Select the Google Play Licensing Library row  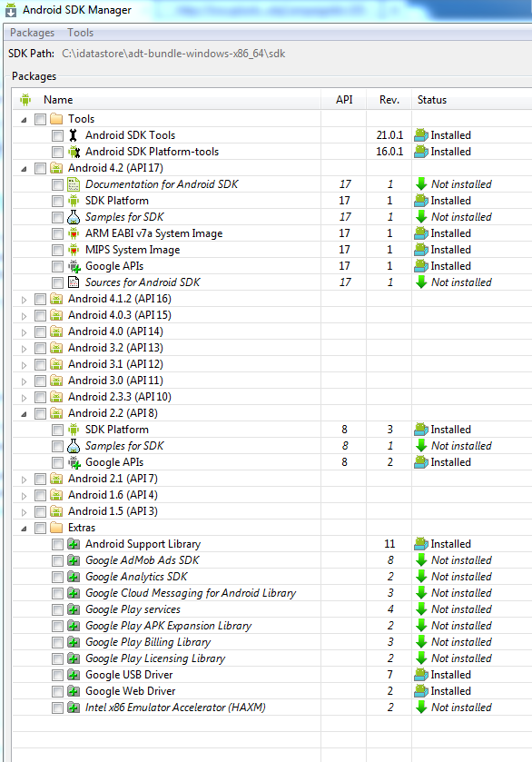[272, 658]
